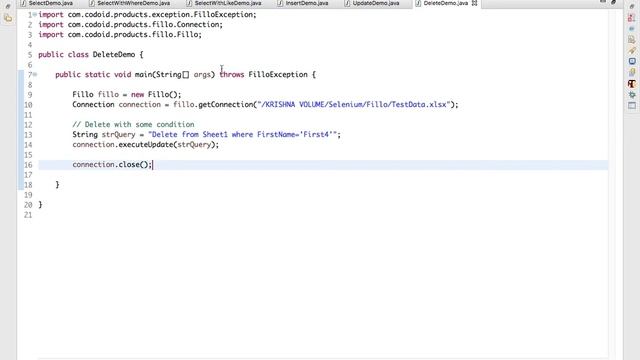
Task: Click the fillo.Fillo import on line 3
Action: (x=135, y=35)
